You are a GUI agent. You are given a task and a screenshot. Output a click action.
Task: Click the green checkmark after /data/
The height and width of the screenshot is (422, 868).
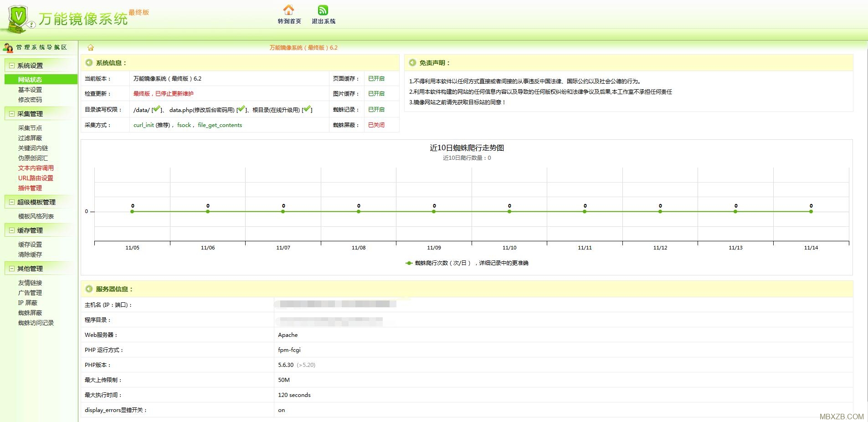pos(156,109)
